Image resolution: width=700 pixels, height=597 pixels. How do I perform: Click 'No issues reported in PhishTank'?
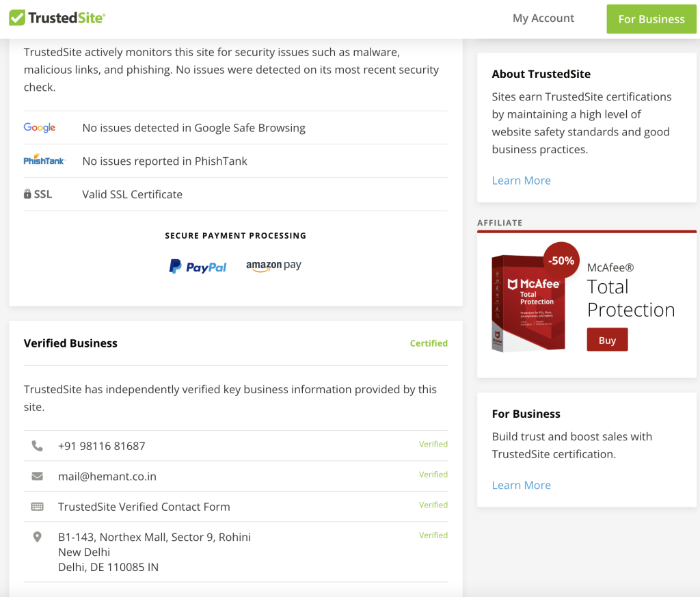tap(165, 161)
